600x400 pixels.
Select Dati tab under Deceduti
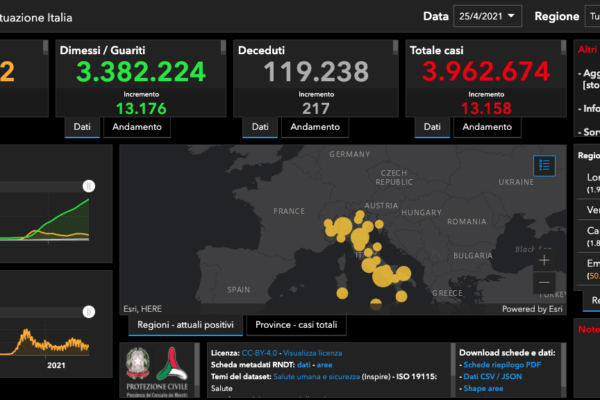(x=259, y=127)
